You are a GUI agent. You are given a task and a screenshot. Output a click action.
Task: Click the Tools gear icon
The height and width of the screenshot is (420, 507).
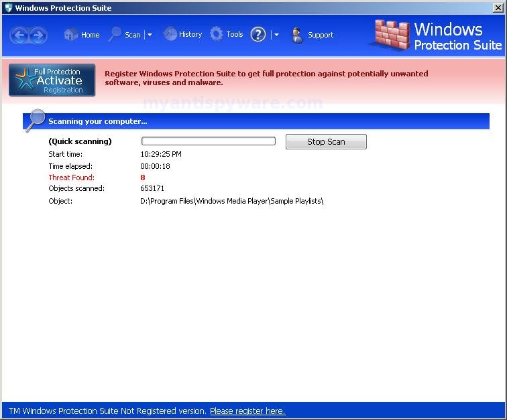(x=217, y=34)
